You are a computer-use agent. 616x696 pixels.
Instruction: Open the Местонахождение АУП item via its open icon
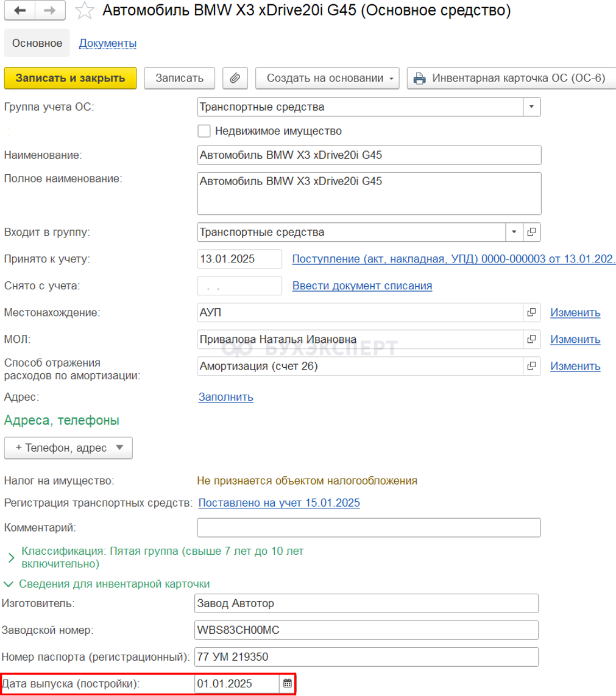click(531, 312)
